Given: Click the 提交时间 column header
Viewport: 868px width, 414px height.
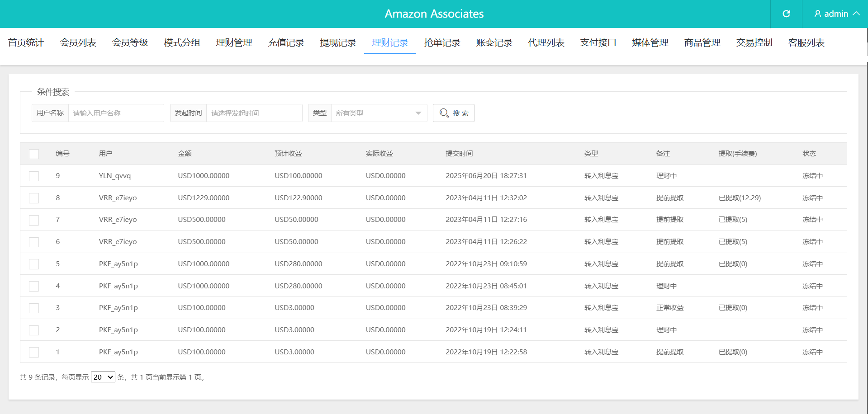Looking at the screenshot, I should [459, 154].
